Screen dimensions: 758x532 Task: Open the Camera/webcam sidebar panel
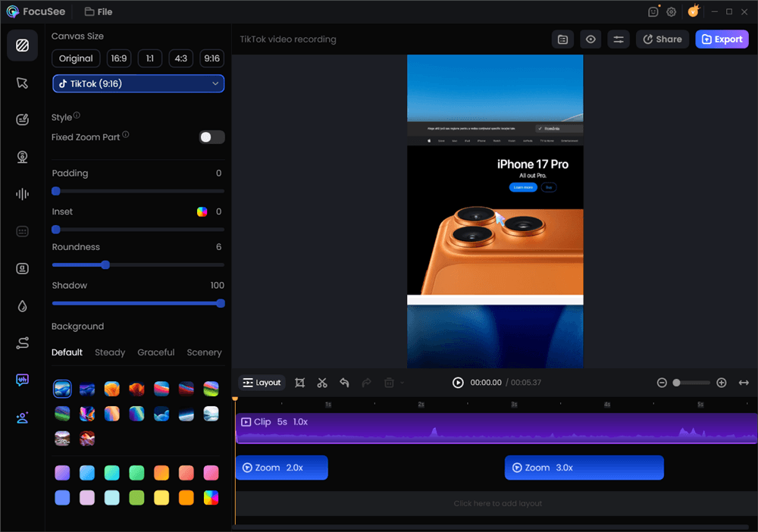(22, 157)
